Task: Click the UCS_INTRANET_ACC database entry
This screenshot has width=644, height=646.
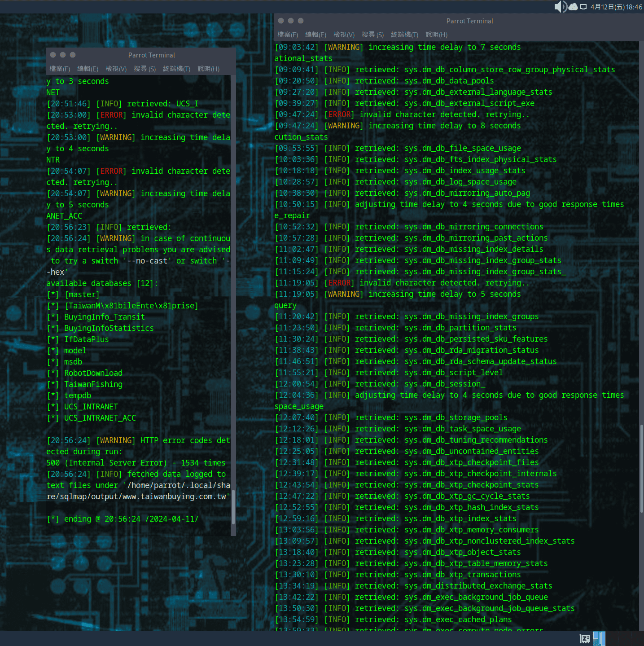Action: click(91, 418)
